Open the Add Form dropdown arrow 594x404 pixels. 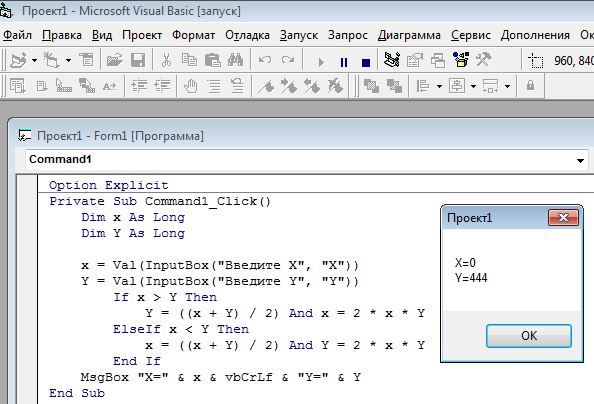pyautogui.click(x=68, y=60)
